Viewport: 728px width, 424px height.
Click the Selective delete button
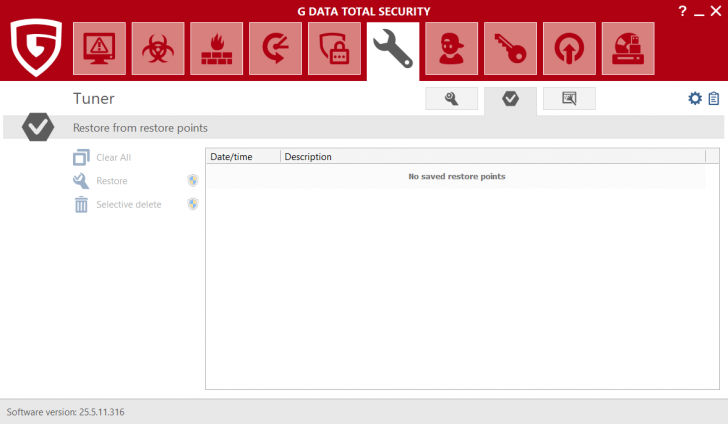click(117, 204)
